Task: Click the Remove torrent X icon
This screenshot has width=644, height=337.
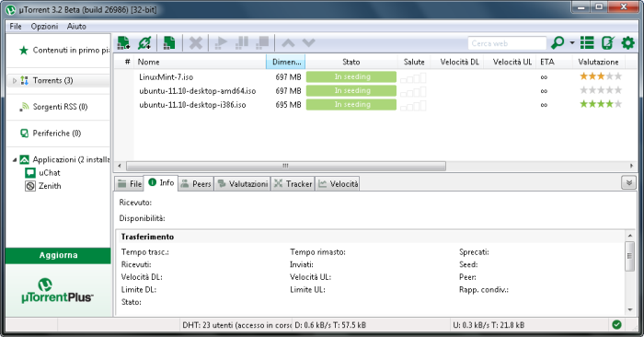Action: pos(195,42)
